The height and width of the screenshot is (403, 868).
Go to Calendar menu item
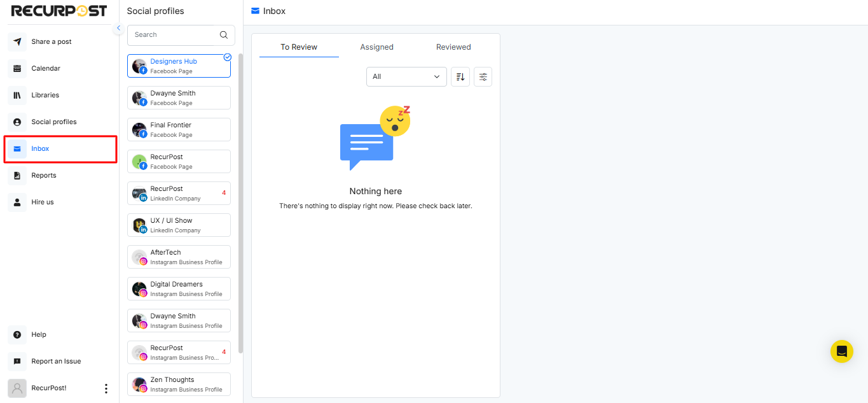point(46,69)
